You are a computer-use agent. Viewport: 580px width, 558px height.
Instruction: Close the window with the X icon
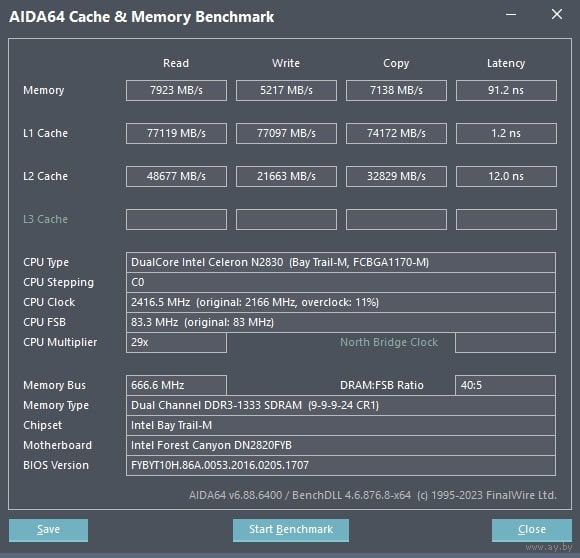click(x=557, y=15)
